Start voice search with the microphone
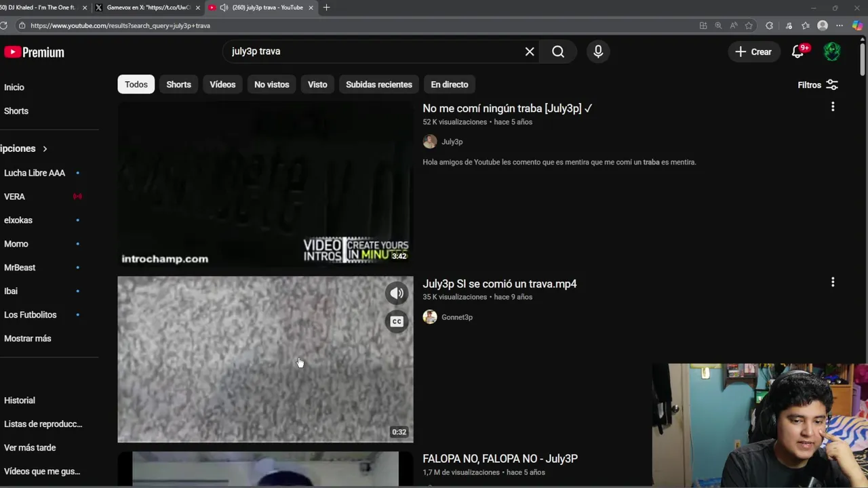 pyautogui.click(x=598, y=52)
